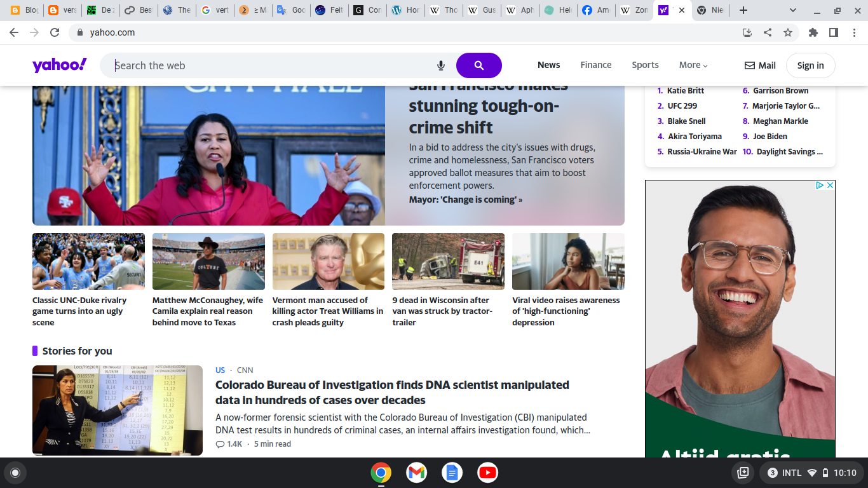This screenshot has height=488, width=868.
Task: Expand the More navigation dropdown
Action: click(x=693, y=65)
